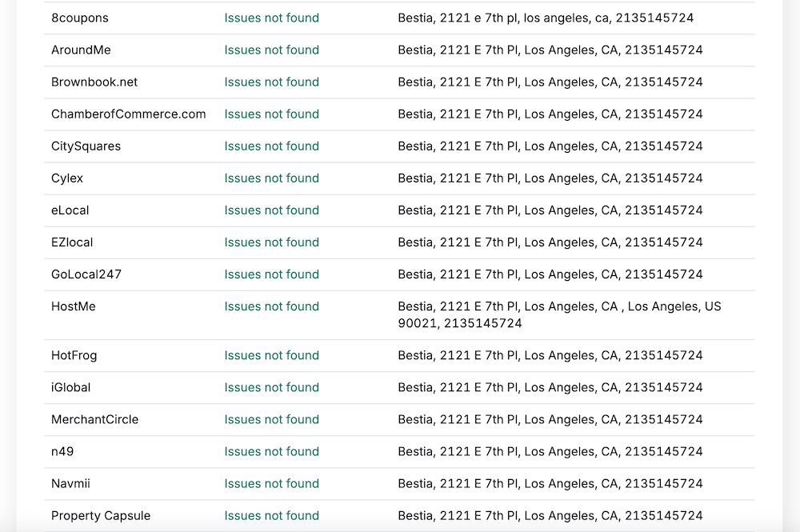The image size is (800, 532).
Task: Click the Navmii directory name
Action: pyautogui.click(x=71, y=483)
